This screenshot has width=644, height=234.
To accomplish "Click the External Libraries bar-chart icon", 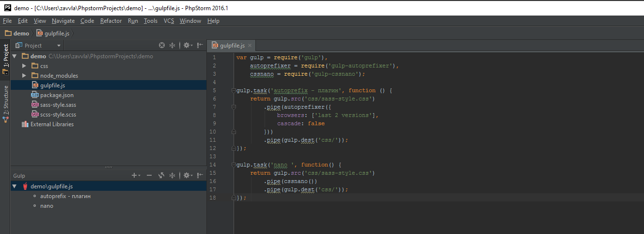I will pos(25,124).
